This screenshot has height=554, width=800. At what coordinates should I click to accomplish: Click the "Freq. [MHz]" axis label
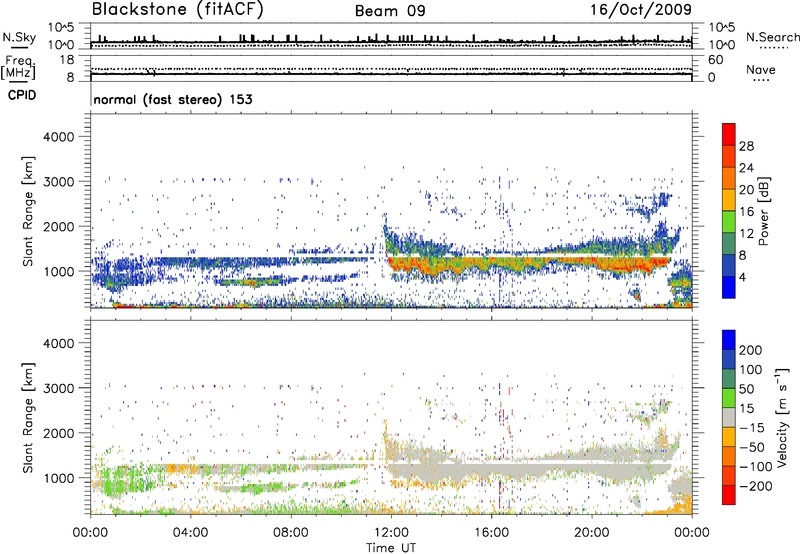(18, 68)
